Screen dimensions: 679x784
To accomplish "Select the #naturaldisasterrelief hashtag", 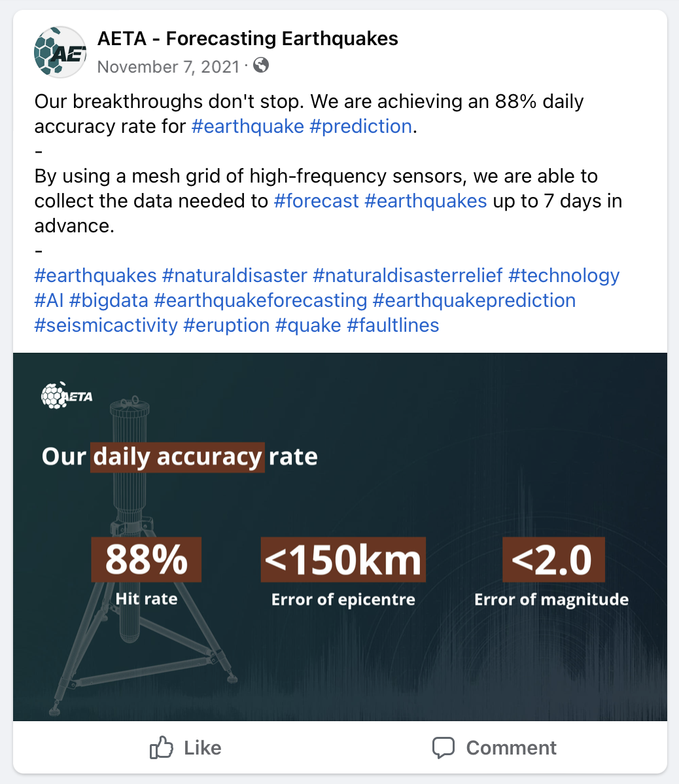I will pos(408,276).
